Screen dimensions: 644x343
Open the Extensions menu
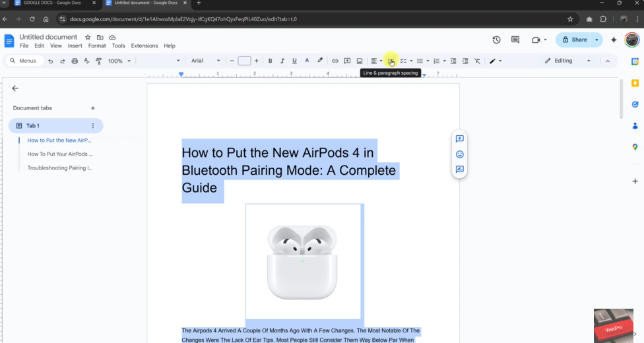click(144, 46)
